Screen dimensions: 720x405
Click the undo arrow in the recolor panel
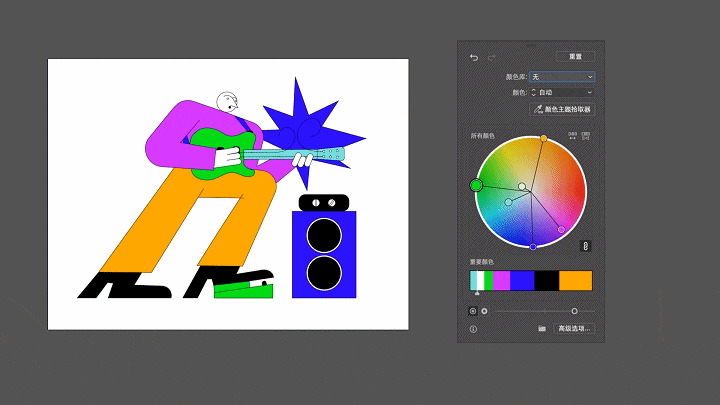pyautogui.click(x=474, y=57)
